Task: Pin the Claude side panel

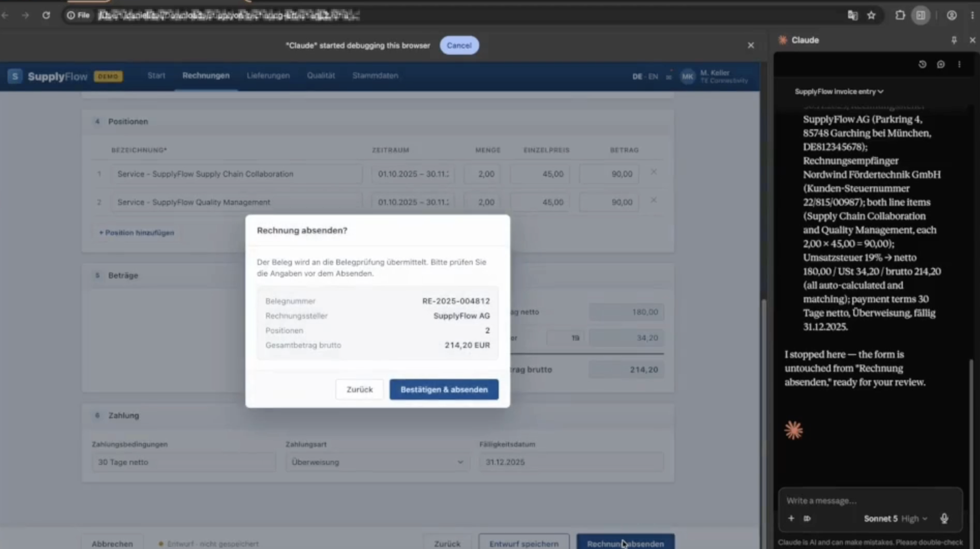Action: click(954, 40)
